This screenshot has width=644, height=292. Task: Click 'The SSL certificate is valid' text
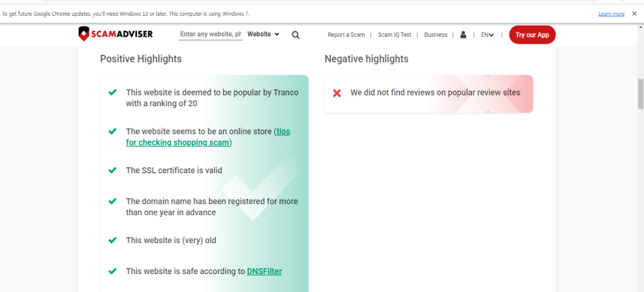click(x=174, y=170)
